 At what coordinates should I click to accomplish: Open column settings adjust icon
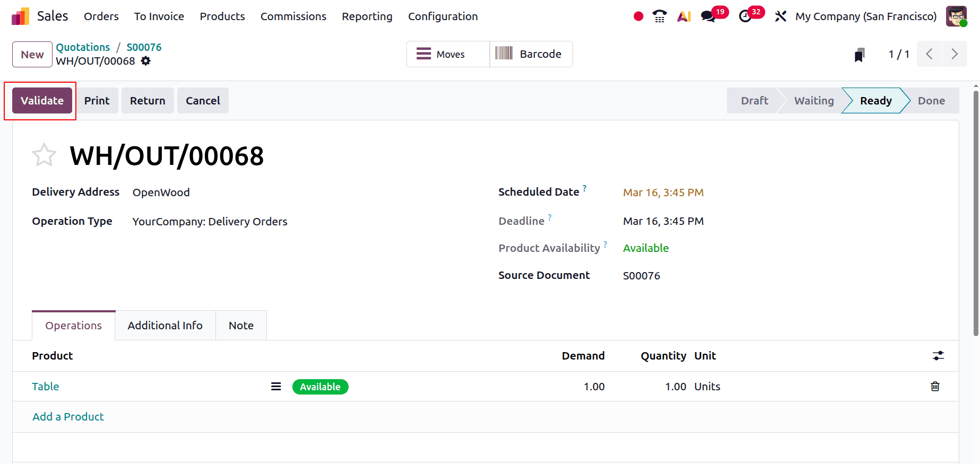(938, 356)
